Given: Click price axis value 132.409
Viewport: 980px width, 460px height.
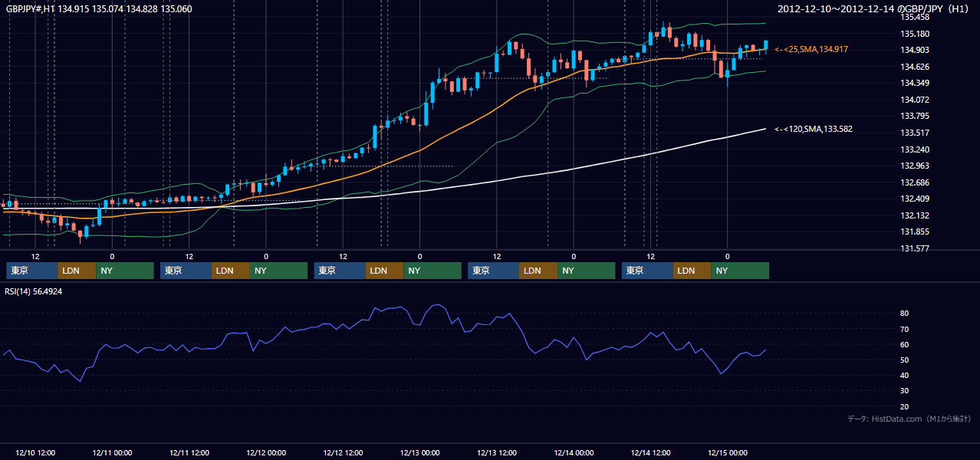Looking at the screenshot, I should (916, 199).
